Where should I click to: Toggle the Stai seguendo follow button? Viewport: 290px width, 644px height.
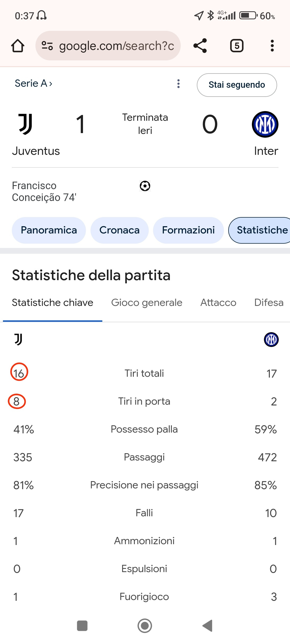(x=237, y=85)
